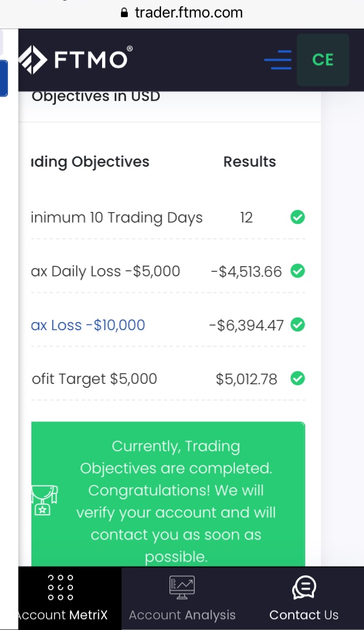Viewport: 364px width, 630px height.
Task: Open the CE user profile avatar
Action: point(323,60)
